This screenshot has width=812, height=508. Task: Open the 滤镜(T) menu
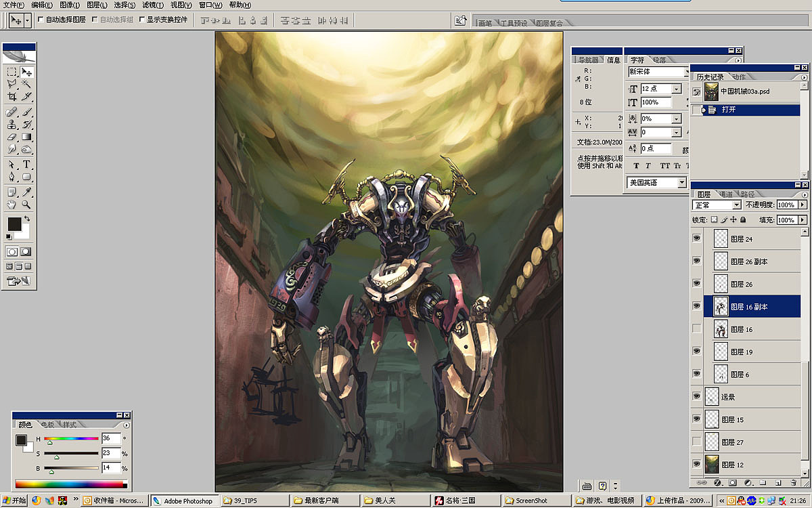coord(153,5)
